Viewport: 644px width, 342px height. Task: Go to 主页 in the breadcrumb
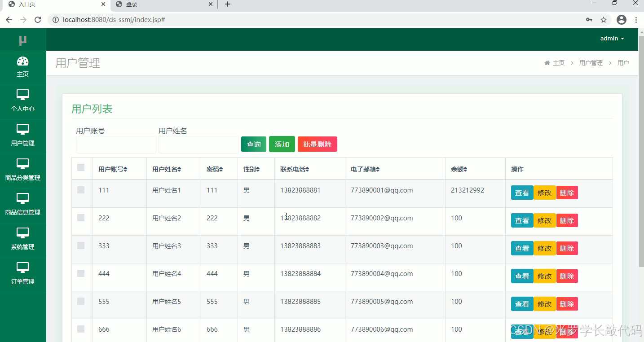(x=559, y=63)
